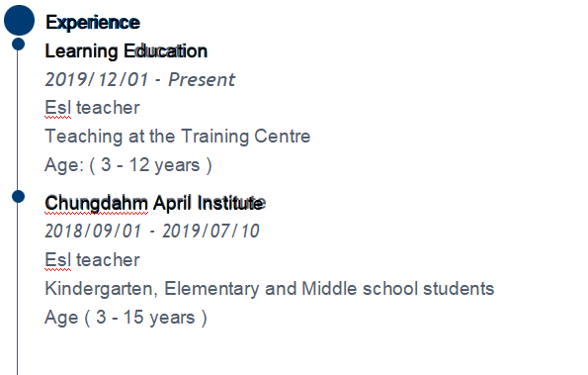
Task: Click the Chungdahm April Institute timeline bullet
Action: (x=18, y=196)
